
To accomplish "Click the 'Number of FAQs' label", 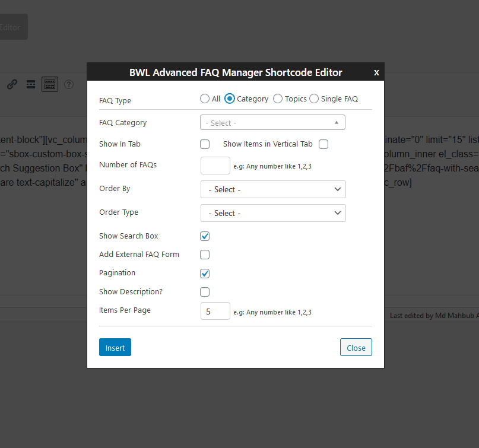I will point(128,165).
